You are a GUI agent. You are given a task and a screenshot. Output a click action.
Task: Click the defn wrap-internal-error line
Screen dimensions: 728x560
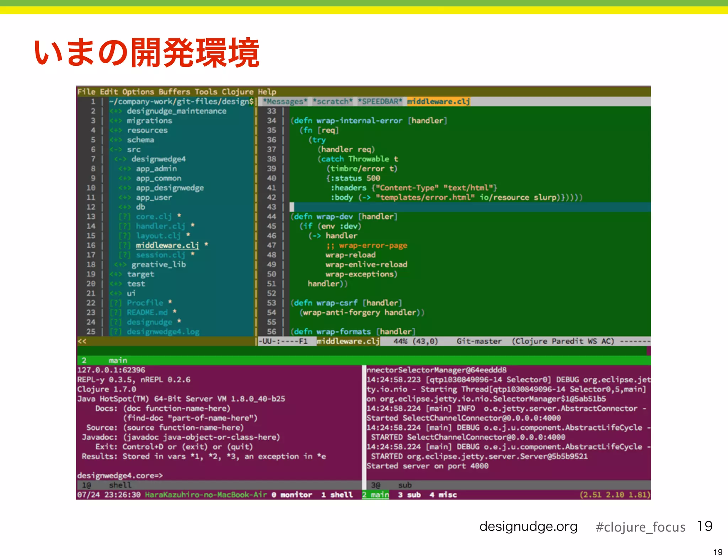(369, 120)
